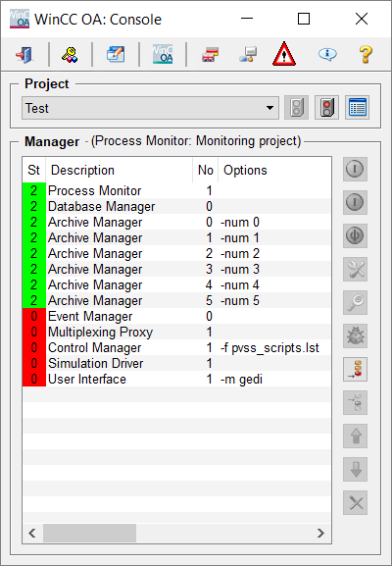Viewport: 392px width, 566px height.
Task: Open the language flags icon
Action: click(x=210, y=55)
